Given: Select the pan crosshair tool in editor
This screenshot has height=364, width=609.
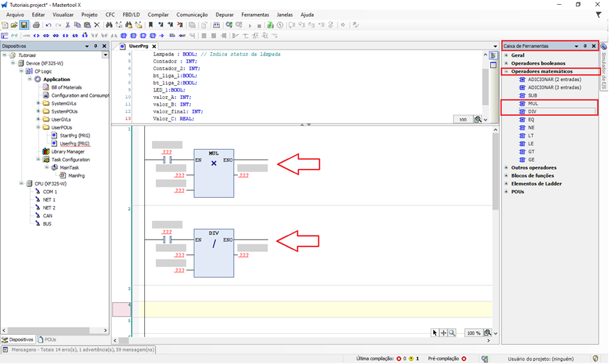Looking at the screenshot, I should click(x=443, y=332).
